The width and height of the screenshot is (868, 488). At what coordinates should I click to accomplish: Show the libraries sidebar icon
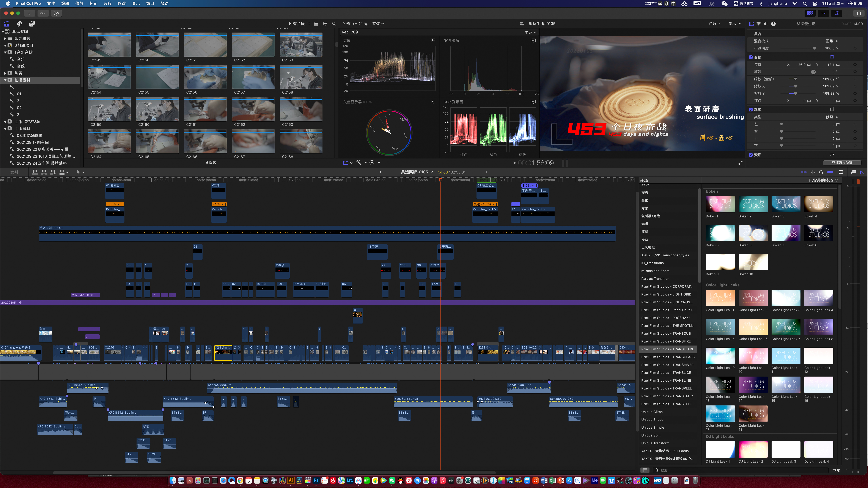point(6,24)
